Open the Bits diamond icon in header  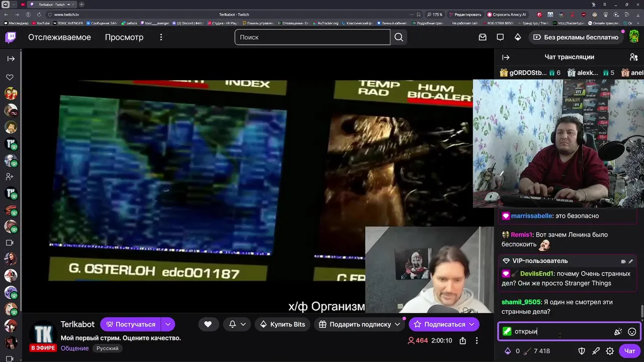[518, 37]
